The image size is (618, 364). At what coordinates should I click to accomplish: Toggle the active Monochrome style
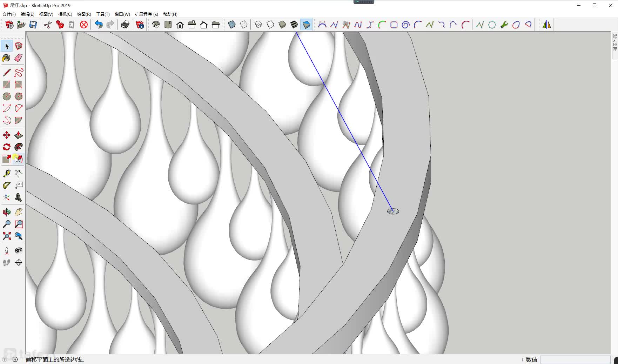[306, 25]
